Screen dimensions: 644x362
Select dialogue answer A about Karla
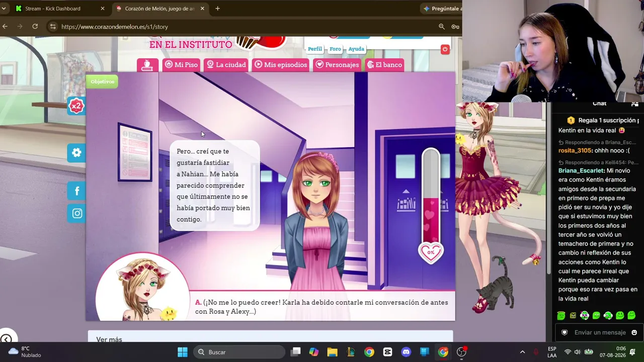[322, 307]
